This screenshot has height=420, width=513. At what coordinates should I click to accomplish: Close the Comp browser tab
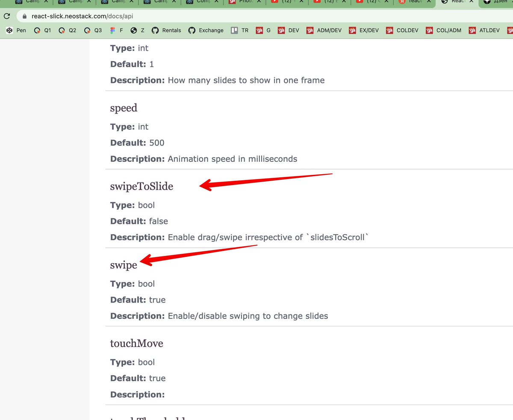click(216, 1)
